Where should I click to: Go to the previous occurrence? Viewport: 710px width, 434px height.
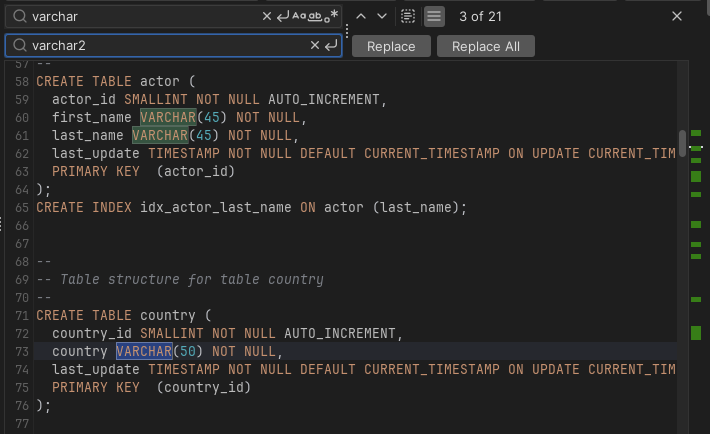coord(361,16)
